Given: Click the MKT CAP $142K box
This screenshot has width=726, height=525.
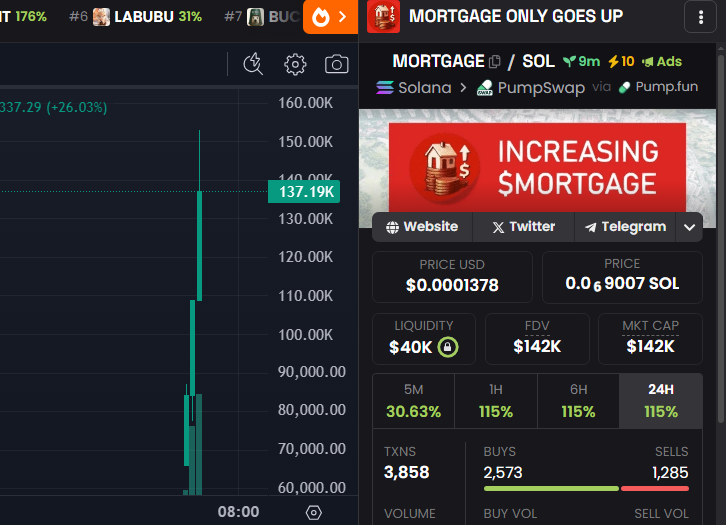Looking at the screenshot, I should (x=650, y=339).
